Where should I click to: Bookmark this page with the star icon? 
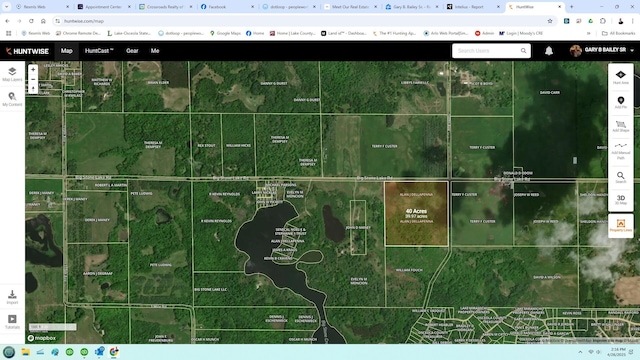point(550,21)
